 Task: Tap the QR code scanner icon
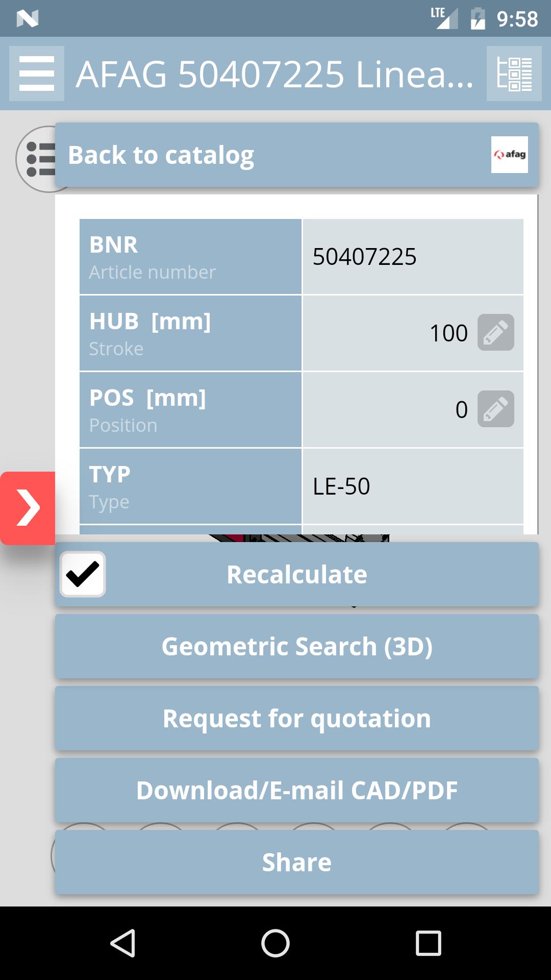(x=514, y=73)
